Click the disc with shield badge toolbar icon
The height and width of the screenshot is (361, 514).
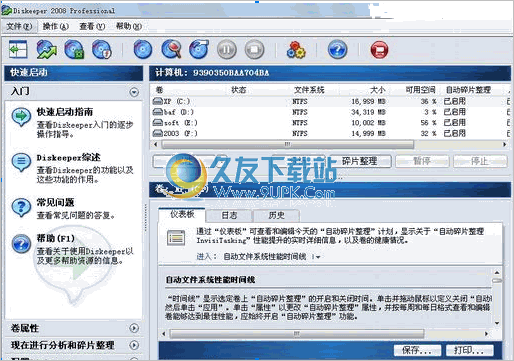click(102, 50)
